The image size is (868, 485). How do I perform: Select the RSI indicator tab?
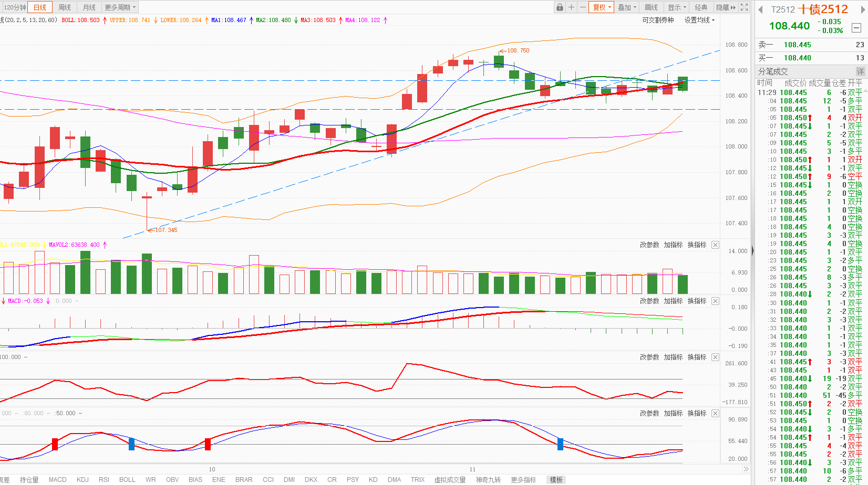tap(104, 480)
